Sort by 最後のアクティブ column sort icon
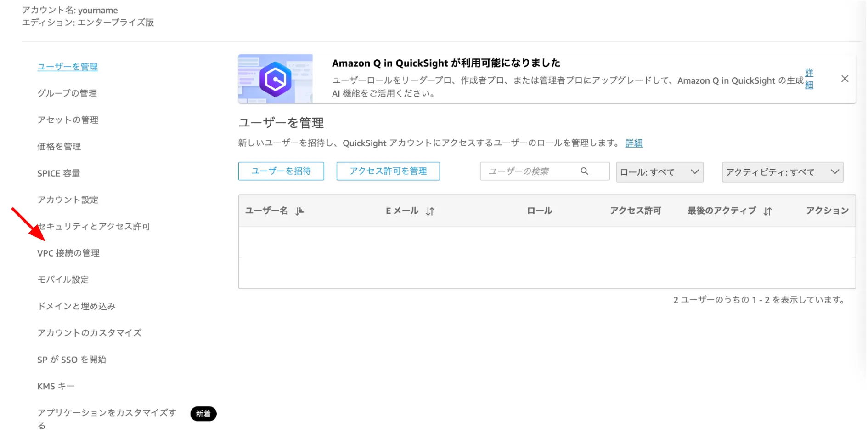This screenshot has width=868, height=434. pos(767,211)
